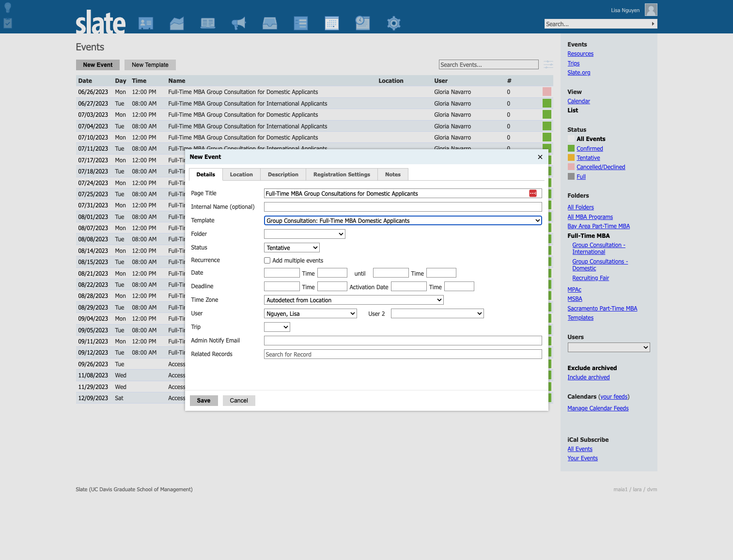Click the arrow at the end of the global search box
Viewport: 733px width, 560px height.
653,24
